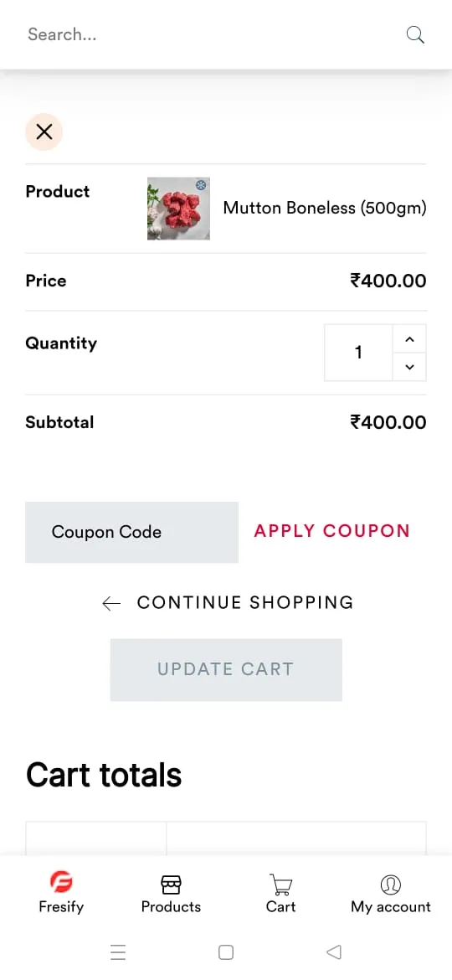Decrease quantity with the down chevron
This screenshot has width=452, height=980.
pyautogui.click(x=409, y=367)
